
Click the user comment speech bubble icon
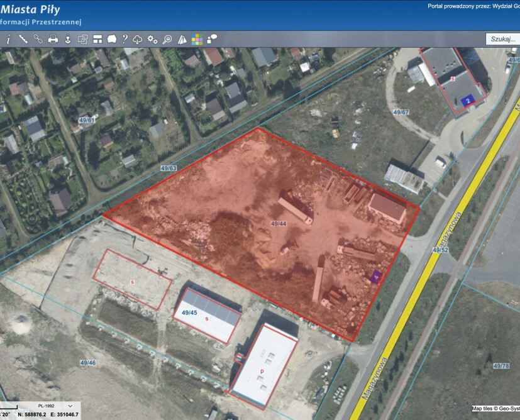pos(213,39)
